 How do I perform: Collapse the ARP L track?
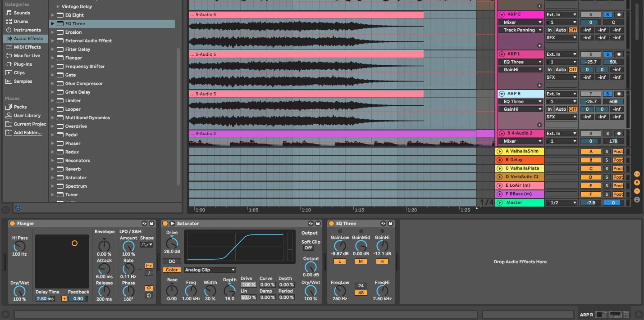(502, 54)
